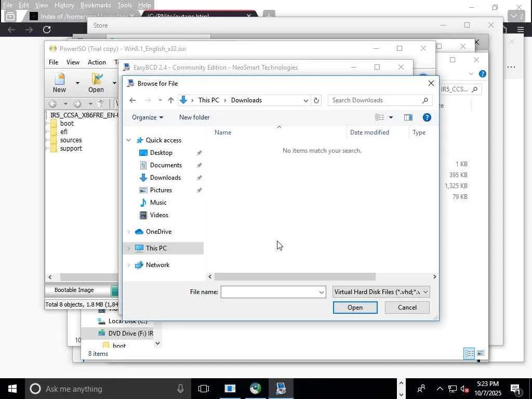Refresh the Downloads folder listing
Screen dimensions: 532x399
click(316, 100)
